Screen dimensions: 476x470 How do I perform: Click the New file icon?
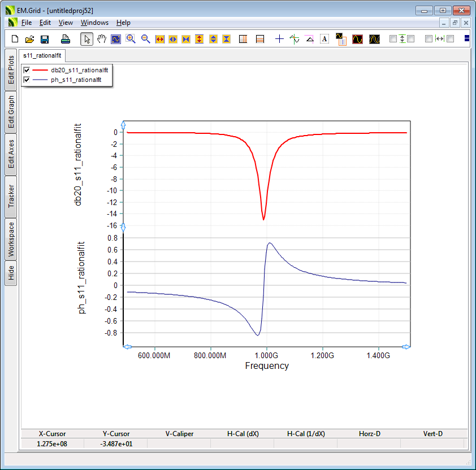tap(15, 39)
